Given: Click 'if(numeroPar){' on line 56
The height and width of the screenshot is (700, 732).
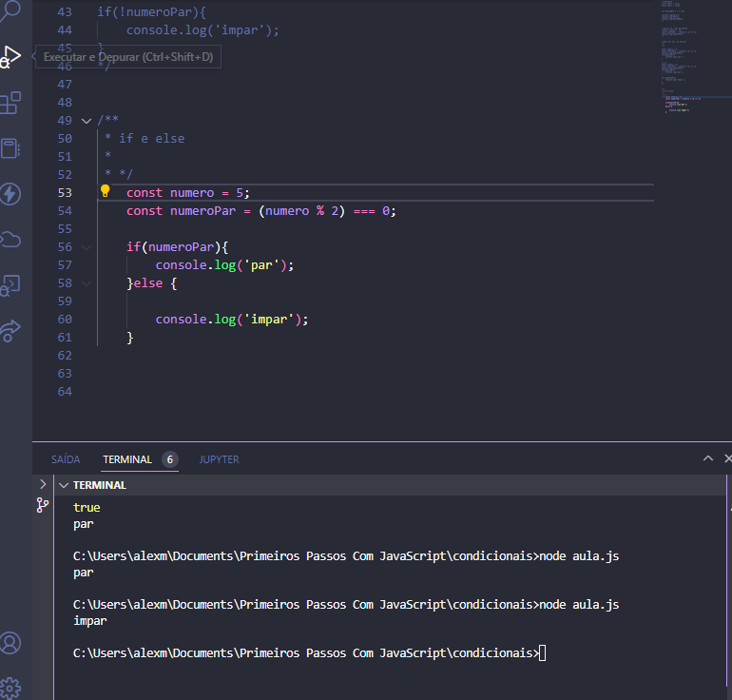Looking at the screenshot, I should [178, 247].
